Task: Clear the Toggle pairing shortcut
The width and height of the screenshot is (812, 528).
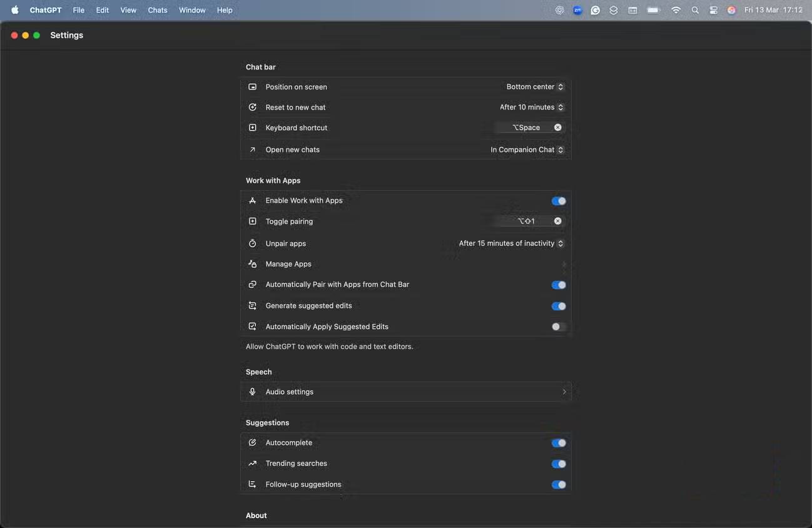Action: (x=557, y=221)
